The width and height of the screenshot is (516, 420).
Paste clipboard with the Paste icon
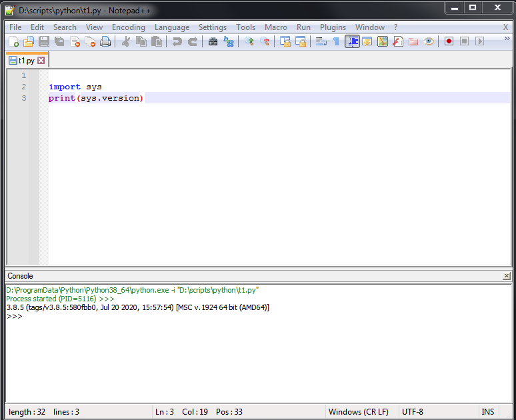(157, 41)
